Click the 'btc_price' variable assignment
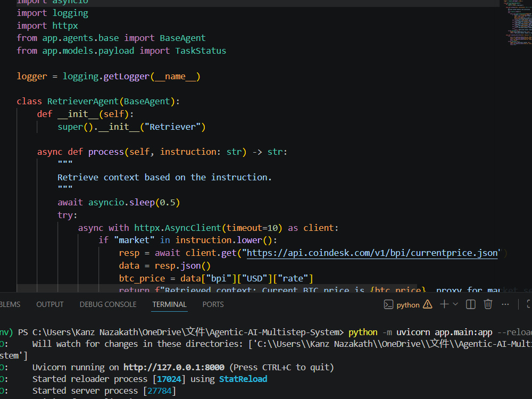This screenshot has height=399, width=532. pos(142,279)
